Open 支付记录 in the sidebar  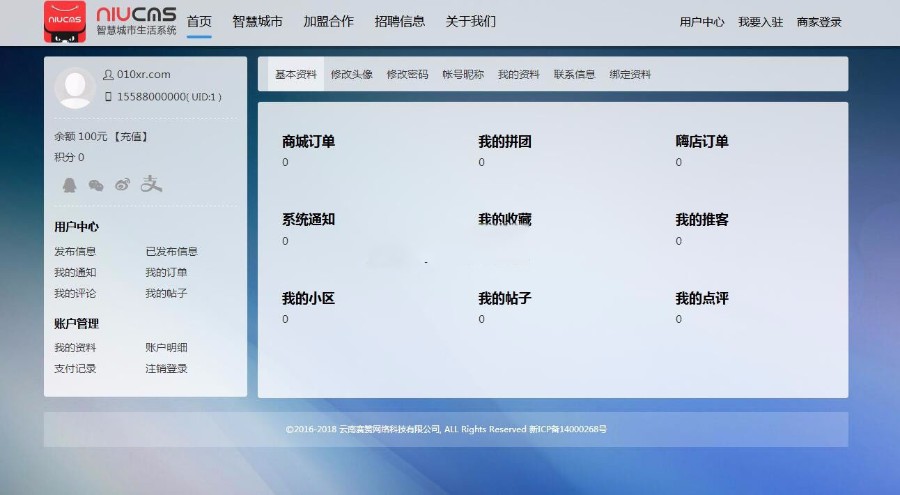click(75, 369)
